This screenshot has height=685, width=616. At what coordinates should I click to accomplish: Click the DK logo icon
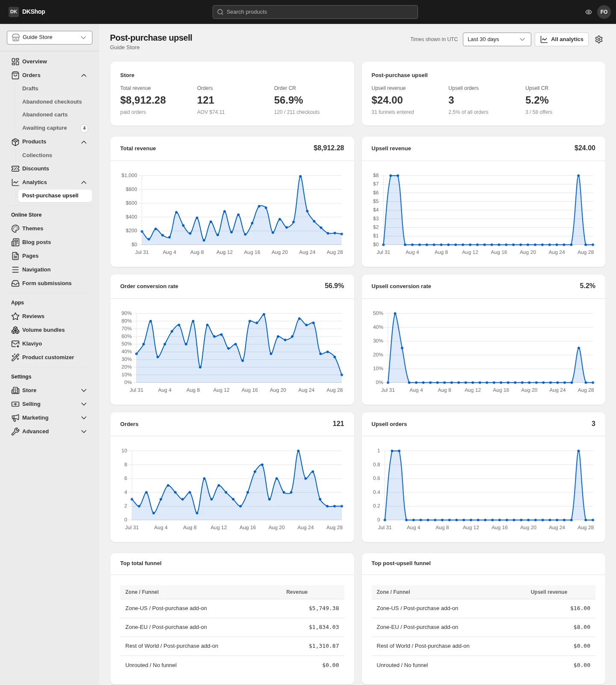(14, 12)
